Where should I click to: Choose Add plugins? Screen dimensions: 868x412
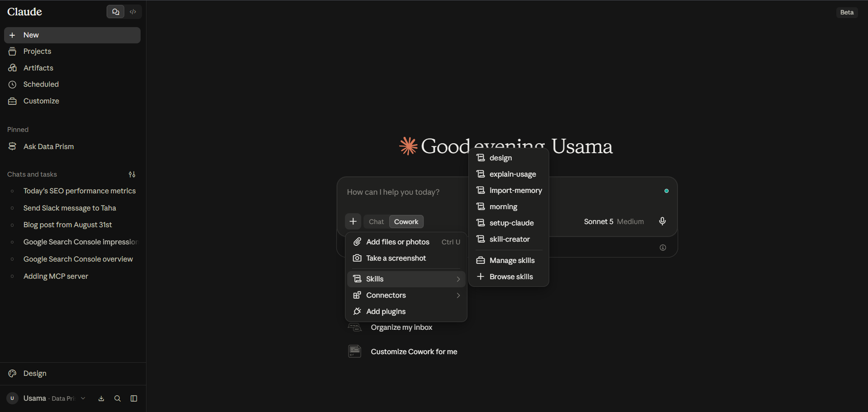(x=406, y=312)
